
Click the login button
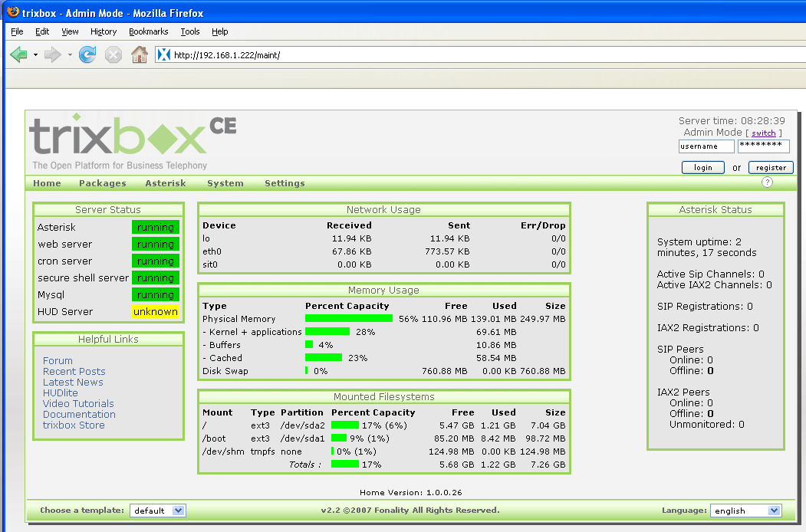702,167
